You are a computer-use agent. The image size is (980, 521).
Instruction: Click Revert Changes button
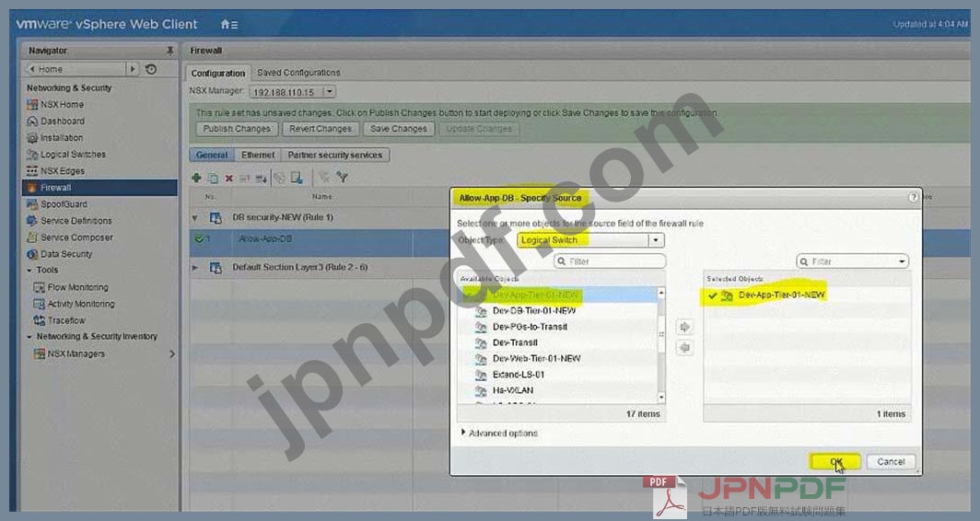coord(321,129)
